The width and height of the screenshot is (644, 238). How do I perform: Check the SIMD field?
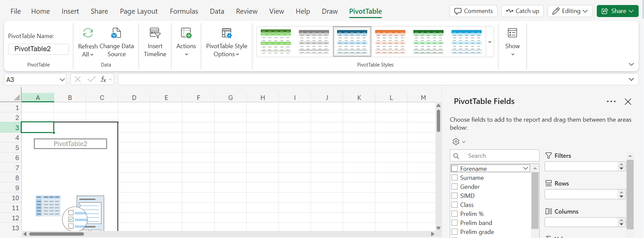click(455, 196)
